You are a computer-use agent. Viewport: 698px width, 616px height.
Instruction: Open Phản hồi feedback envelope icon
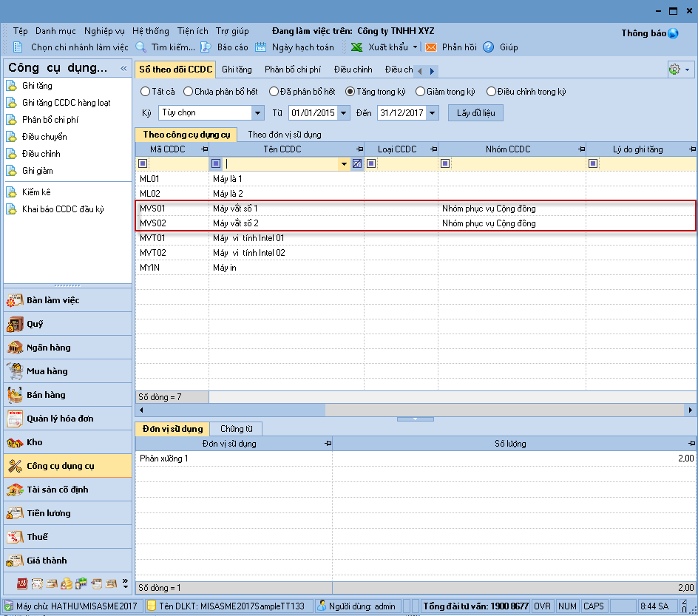point(431,47)
